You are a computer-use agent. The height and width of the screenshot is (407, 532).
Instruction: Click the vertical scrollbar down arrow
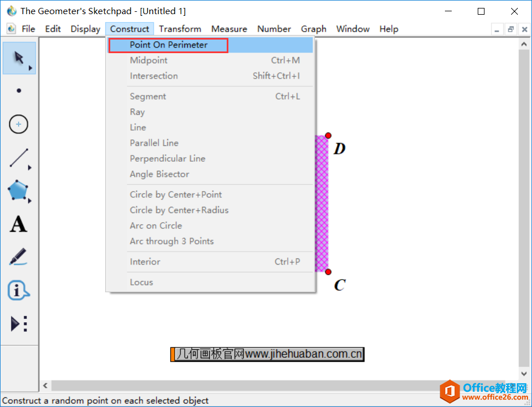click(x=524, y=374)
